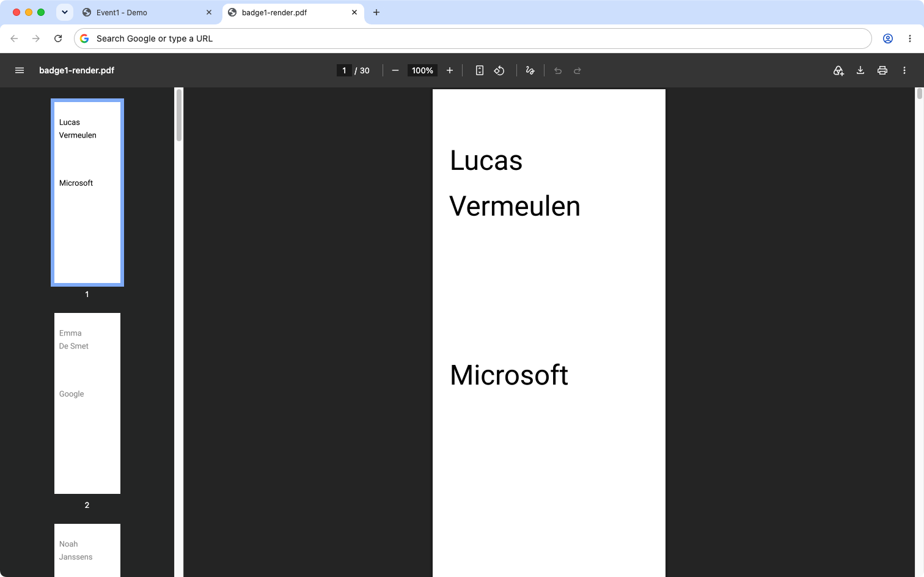Open the tab search dropdown arrow
The image size is (924, 577).
coord(65,12)
